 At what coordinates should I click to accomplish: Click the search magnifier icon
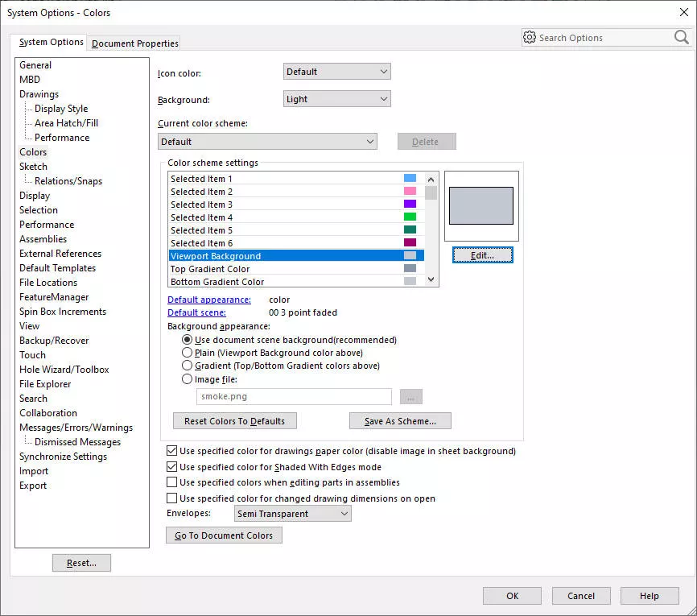(681, 37)
